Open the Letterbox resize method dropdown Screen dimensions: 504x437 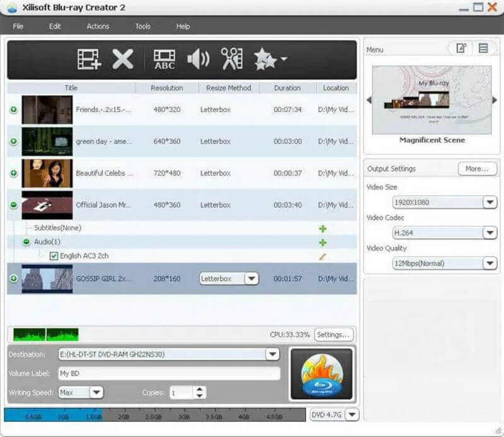251,278
